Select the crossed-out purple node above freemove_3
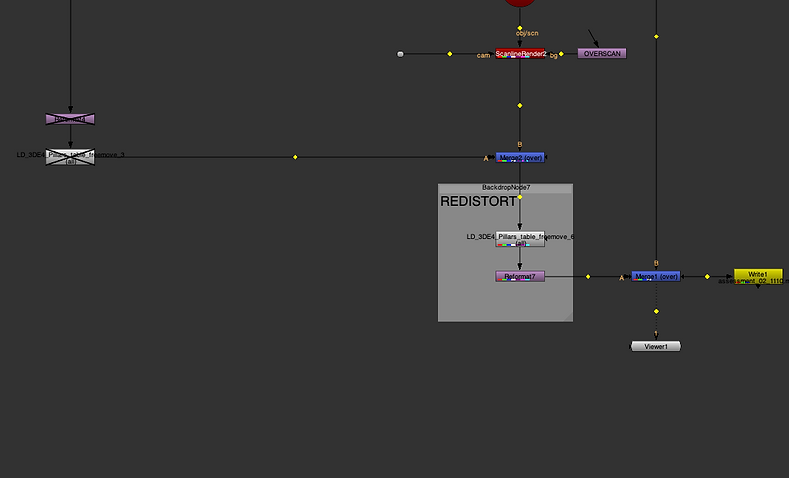 [70, 119]
